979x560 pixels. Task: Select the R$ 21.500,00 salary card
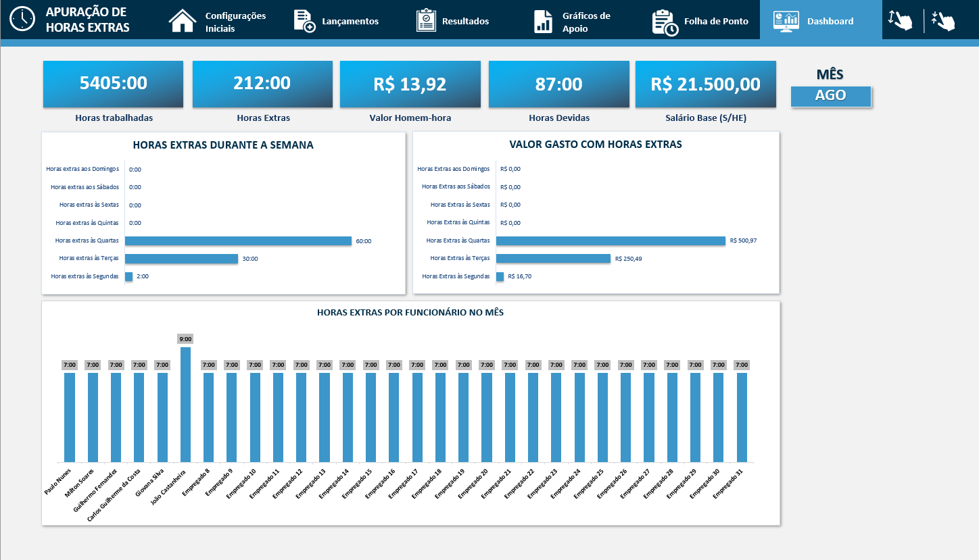point(705,84)
